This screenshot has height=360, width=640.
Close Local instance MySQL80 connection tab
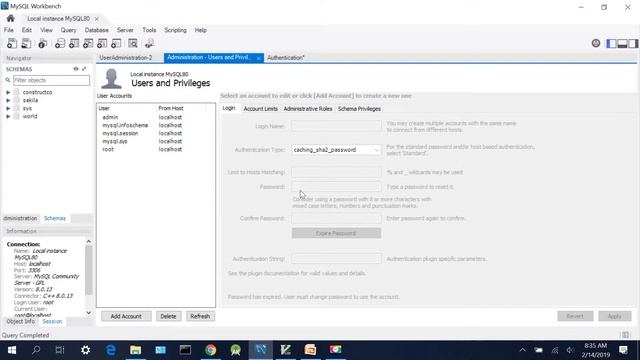[x=97, y=19]
